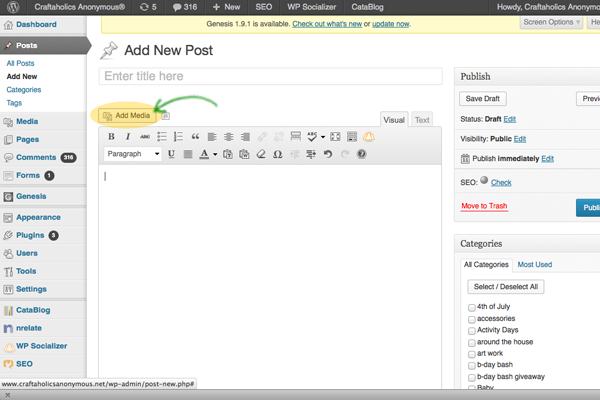Align text center
Viewport: 600px width, 400px height.
[x=228, y=137]
